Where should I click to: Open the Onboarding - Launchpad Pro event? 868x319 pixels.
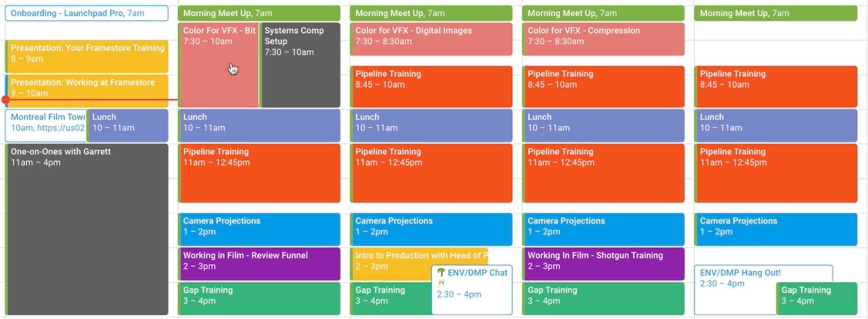pos(86,13)
